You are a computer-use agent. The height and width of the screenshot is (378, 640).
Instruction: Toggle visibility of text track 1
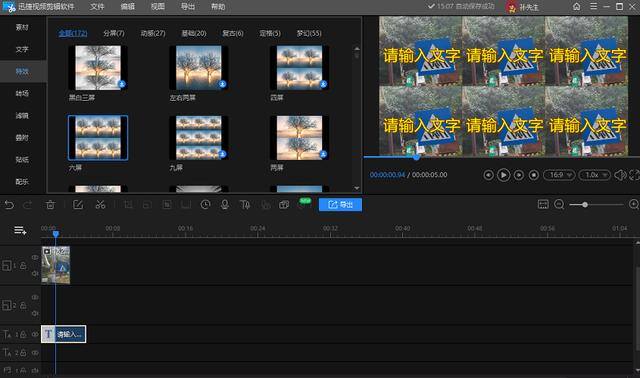click(x=35, y=334)
